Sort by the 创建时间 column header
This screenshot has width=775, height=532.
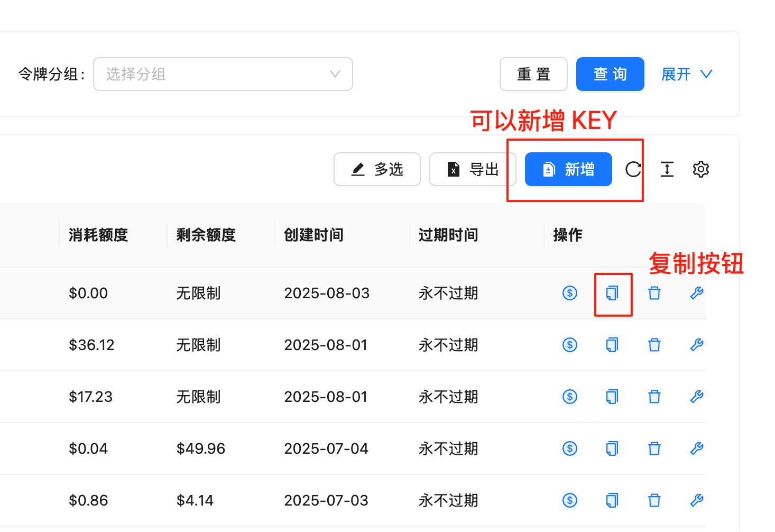313,235
